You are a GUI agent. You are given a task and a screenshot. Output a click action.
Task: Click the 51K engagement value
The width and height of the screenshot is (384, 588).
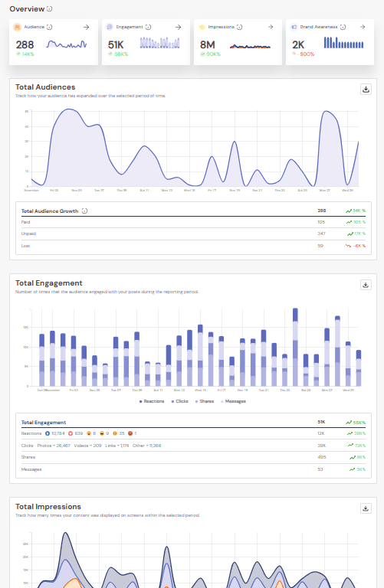[116, 45]
